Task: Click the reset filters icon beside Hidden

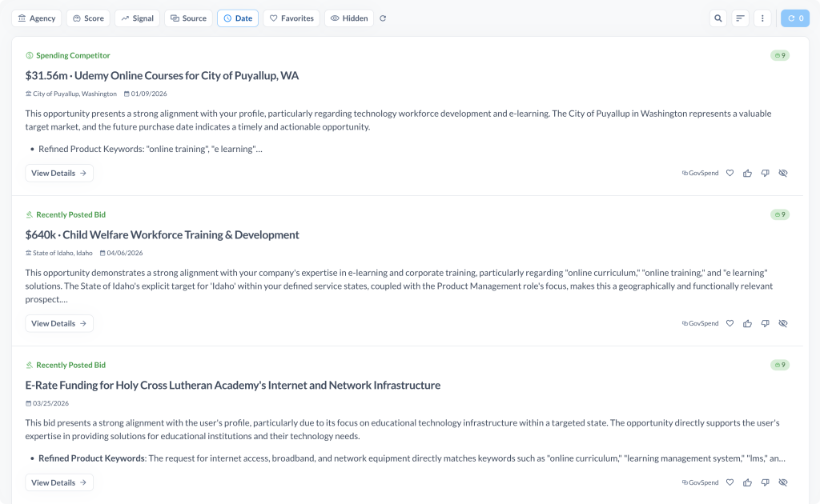Action: click(383, 18)
